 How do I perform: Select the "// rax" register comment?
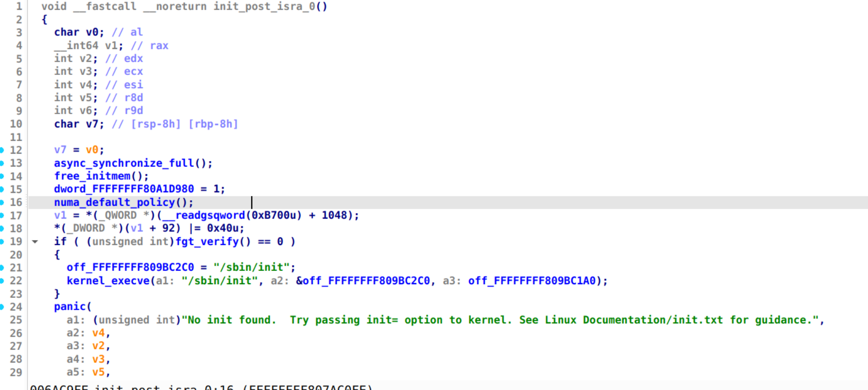(150, 46)
